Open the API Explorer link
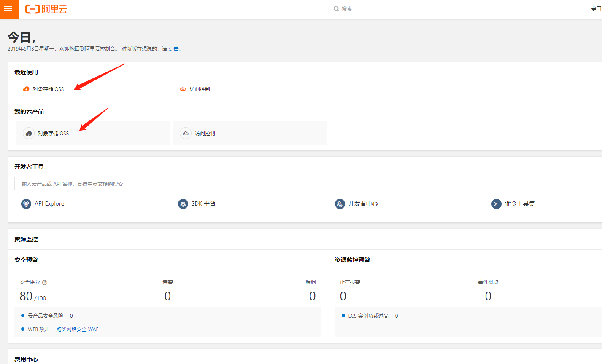The height and width of the screenshot is (364, 602). pyautogui.click(x=50, y=204)
